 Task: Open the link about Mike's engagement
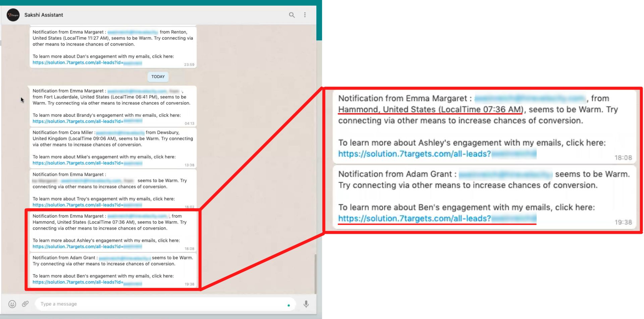[78, 163]
